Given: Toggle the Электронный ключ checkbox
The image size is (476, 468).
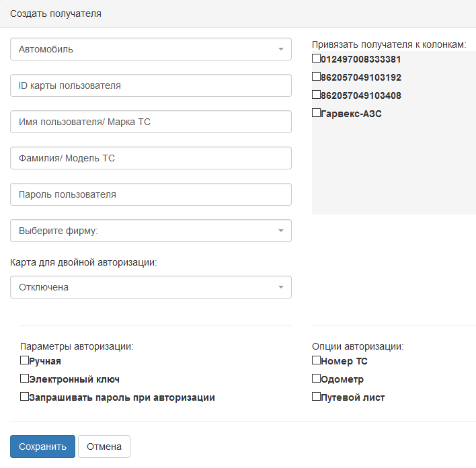Looking at the screenshot, I should pyautogui.click(x=25, y=379).
